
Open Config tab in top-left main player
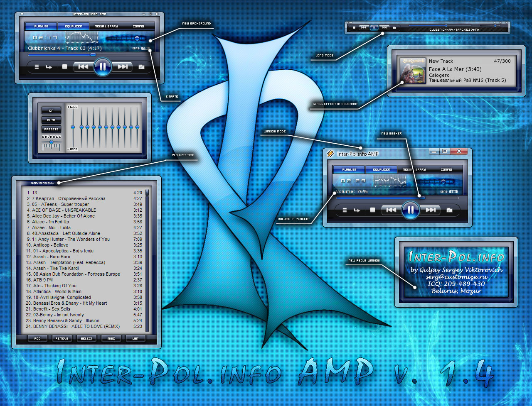[x=138, y=26]
